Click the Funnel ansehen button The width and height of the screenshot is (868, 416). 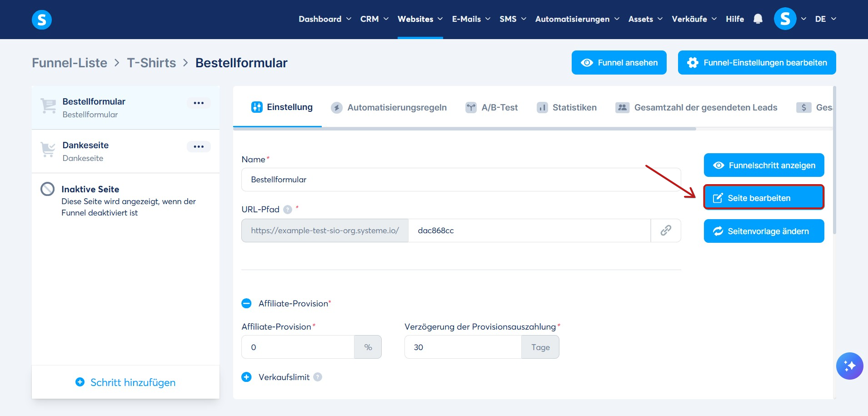pyautogui.click(x=619, y=62)
